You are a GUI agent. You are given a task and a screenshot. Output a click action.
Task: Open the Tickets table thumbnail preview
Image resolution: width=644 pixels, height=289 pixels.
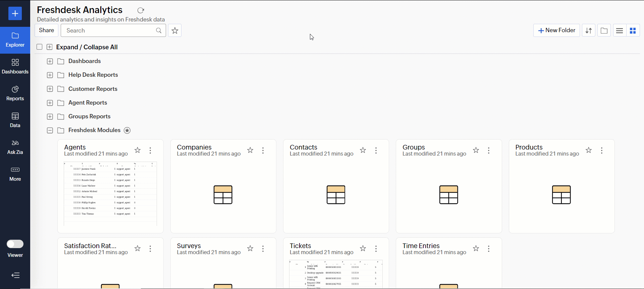pos(336,274)
